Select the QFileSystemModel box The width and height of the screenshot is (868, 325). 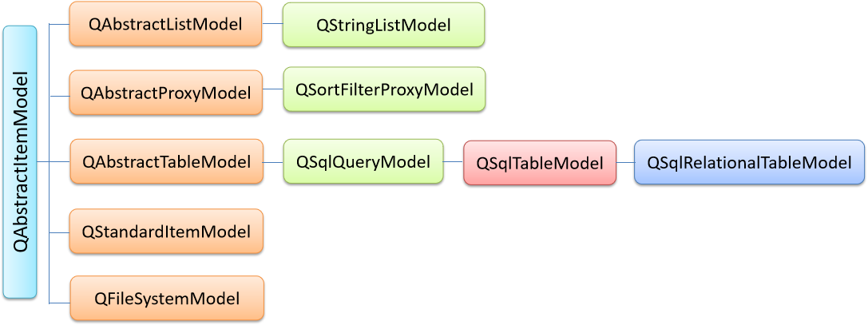(167, 299)
